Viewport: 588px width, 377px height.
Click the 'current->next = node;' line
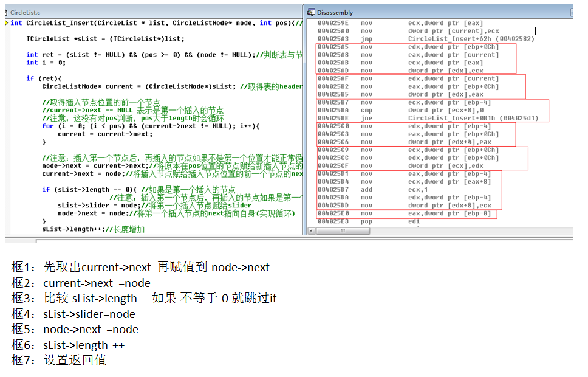click(x=172, y=173)
